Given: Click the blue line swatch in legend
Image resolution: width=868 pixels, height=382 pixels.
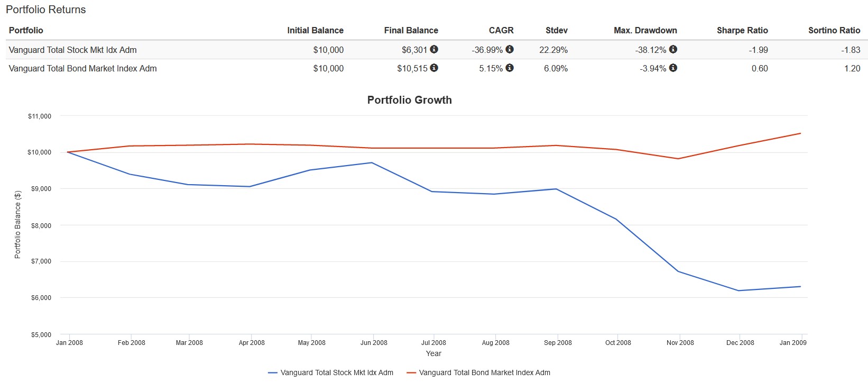Looking at the screenshot, I should click(273, 372).
